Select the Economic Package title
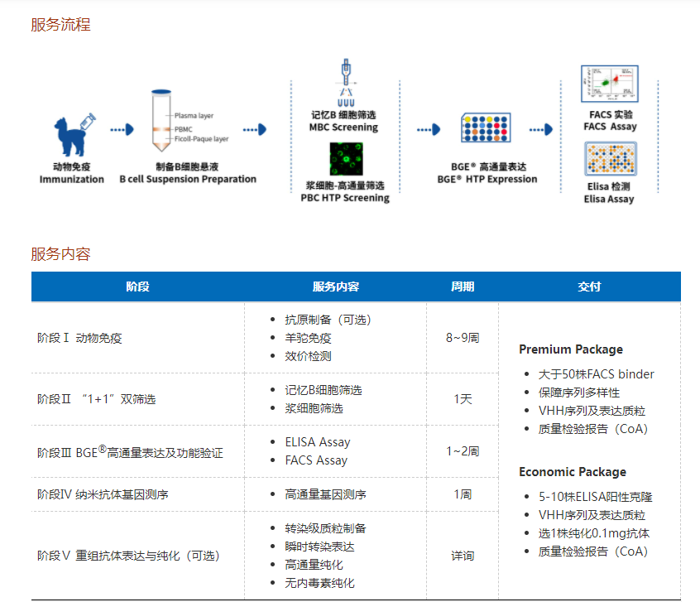The width and height of the screenshot is (700, 602). (573, 472)
